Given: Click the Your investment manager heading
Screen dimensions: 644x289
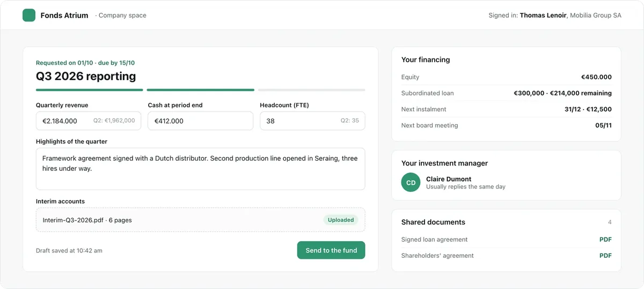Looking at the screenshot, I should click(444, 163).
